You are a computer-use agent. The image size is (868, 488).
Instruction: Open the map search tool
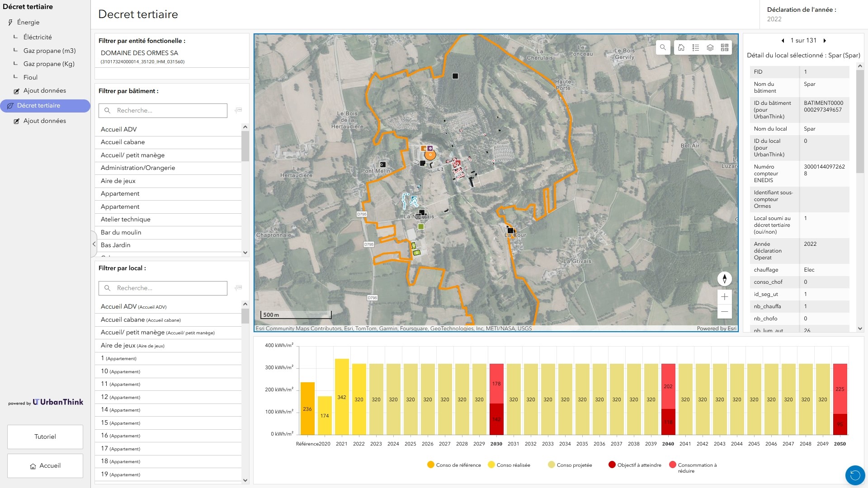(x=663, y=47)
